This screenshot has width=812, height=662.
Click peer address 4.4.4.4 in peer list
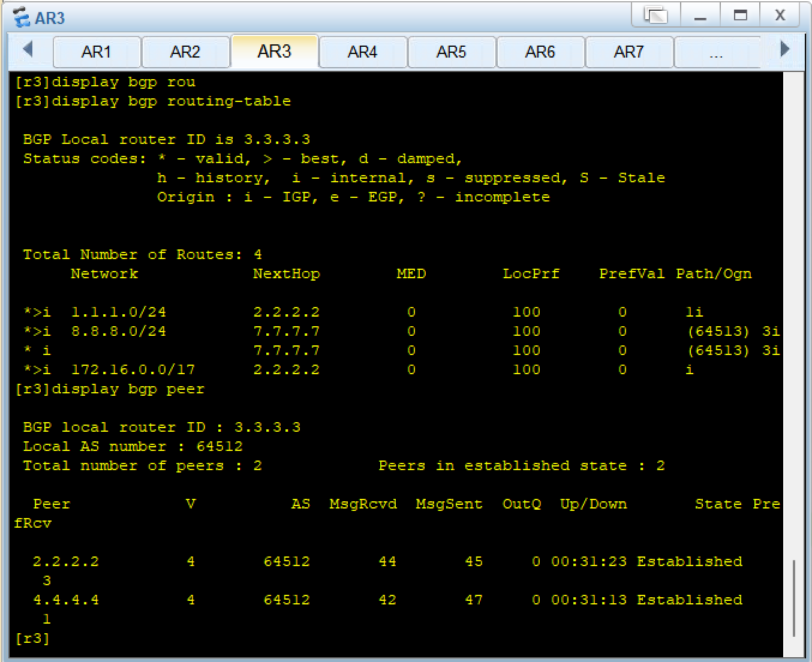pos(66,600)
